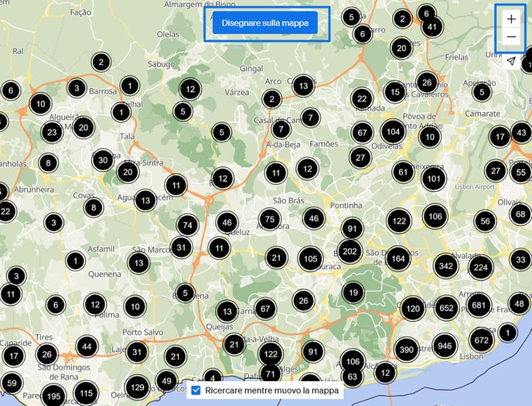Click the cluster marker labeled 681
Screen dimensions: 532x406
[479, 306]
